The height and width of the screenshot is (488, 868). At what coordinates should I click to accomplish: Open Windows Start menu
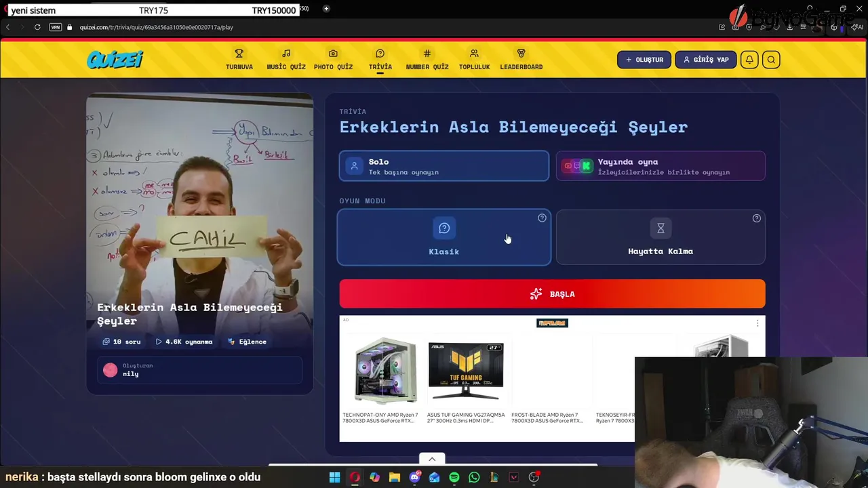pyautogui.click(x=335, y=477)
